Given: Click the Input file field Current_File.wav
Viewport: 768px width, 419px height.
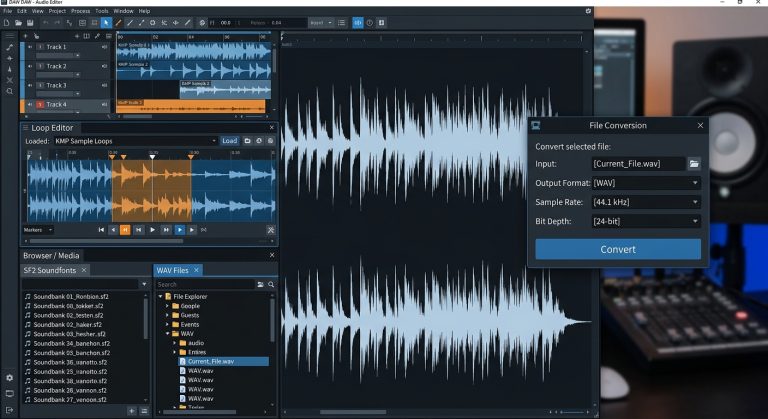Looking at the screenshot, I should click(x=638, y=164).
